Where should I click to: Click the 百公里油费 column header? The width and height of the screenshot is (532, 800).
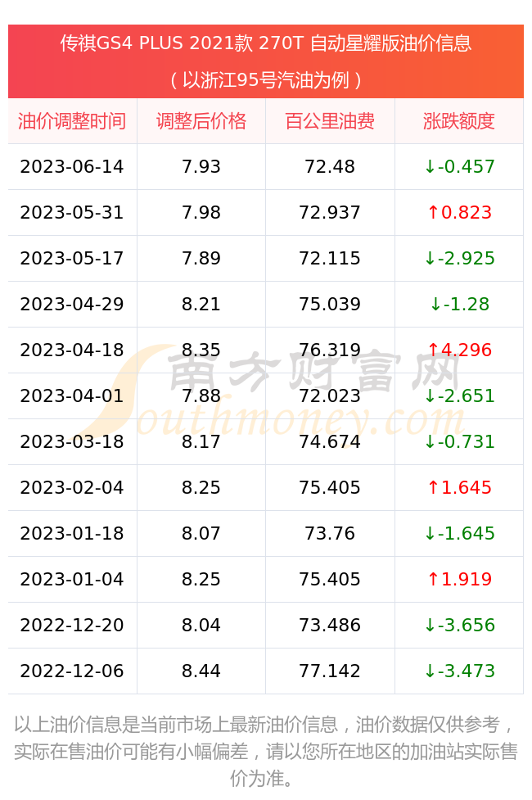pos(330,121)
